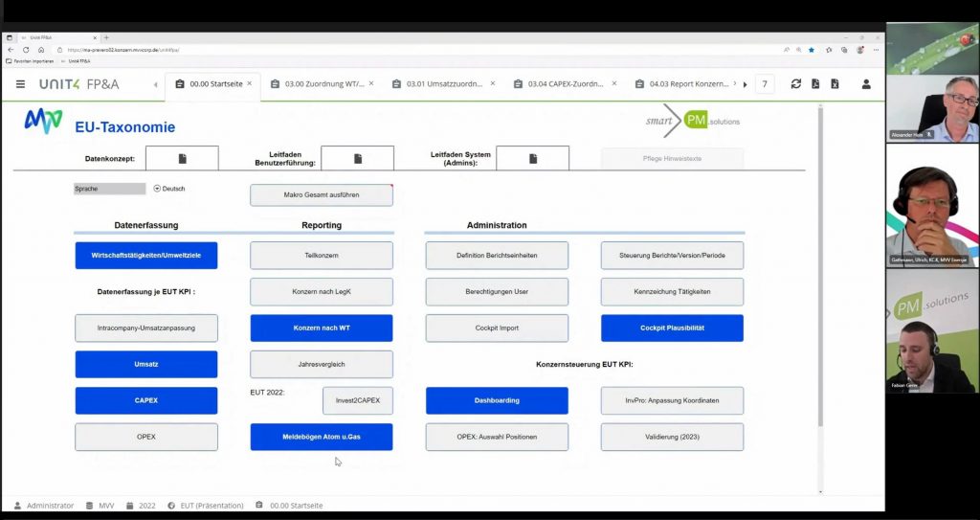Screen dimensions: 980x520
Task: Click the refresh icon in the top toolbar
Action: click(795, 84)
